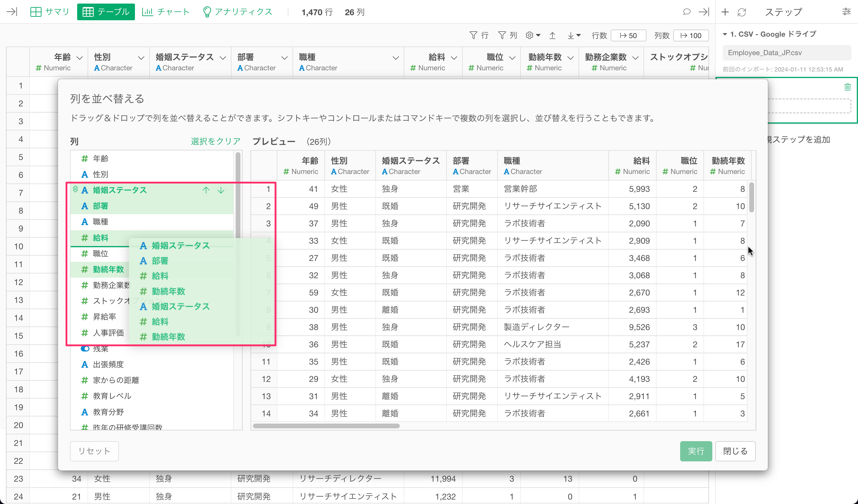Switch to the サマリ view

pyautogui.click(x=50, y=12)
